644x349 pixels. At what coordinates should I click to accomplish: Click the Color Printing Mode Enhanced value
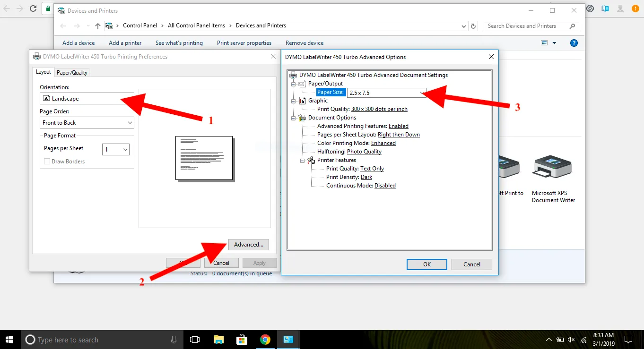coord(383,143)
